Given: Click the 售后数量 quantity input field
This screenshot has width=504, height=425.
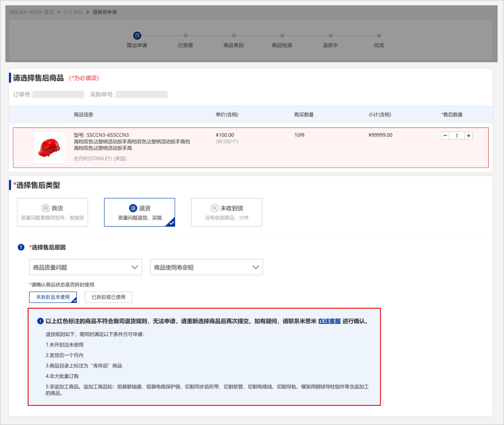Looking at the screenshot, I should click(457, 136).
